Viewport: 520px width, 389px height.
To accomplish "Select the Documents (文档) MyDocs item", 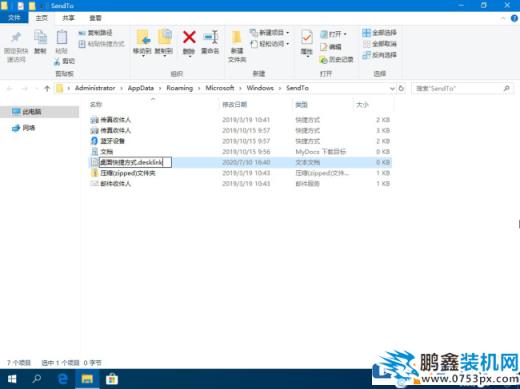I will click(x=240, y=152).
